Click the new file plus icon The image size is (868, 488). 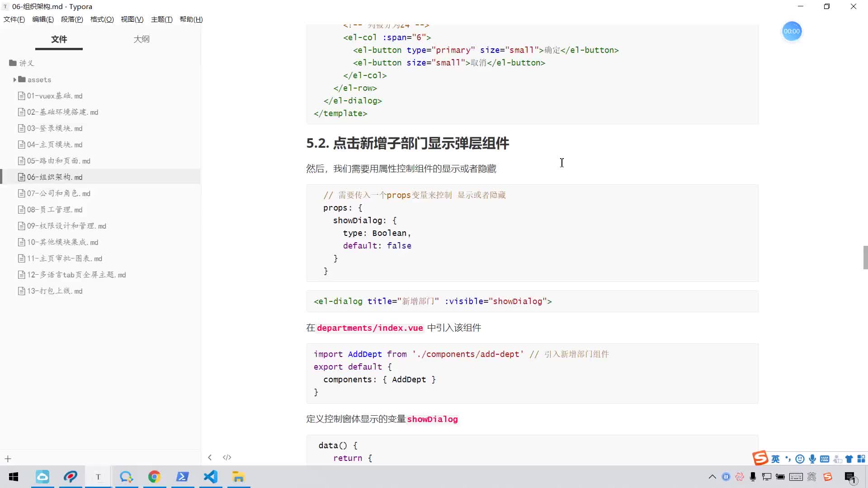8,459
